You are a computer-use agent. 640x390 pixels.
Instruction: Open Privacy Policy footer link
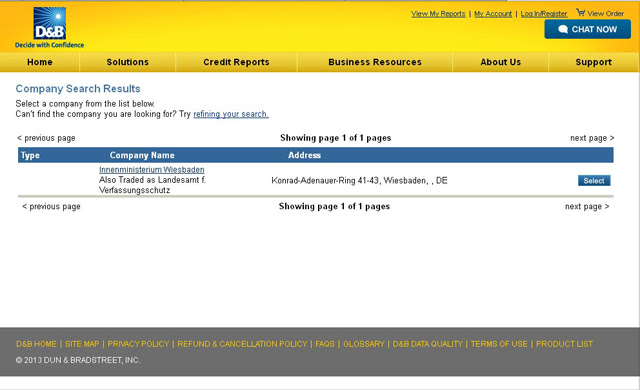(x=138, y=344)
